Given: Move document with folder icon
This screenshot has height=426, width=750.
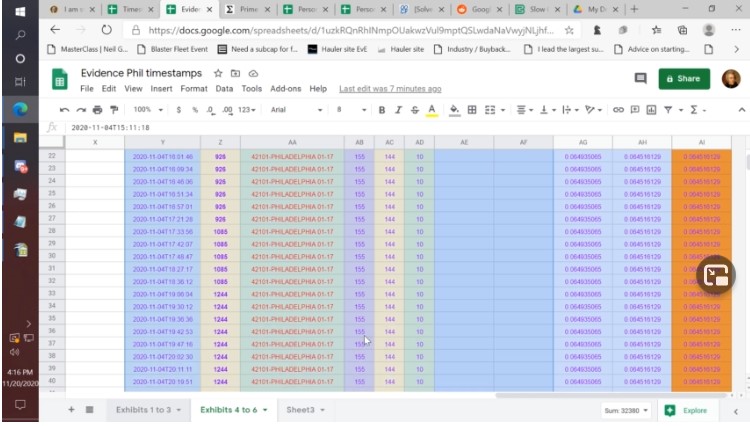Looking at the screenshot, I should (x=235, y=73).
